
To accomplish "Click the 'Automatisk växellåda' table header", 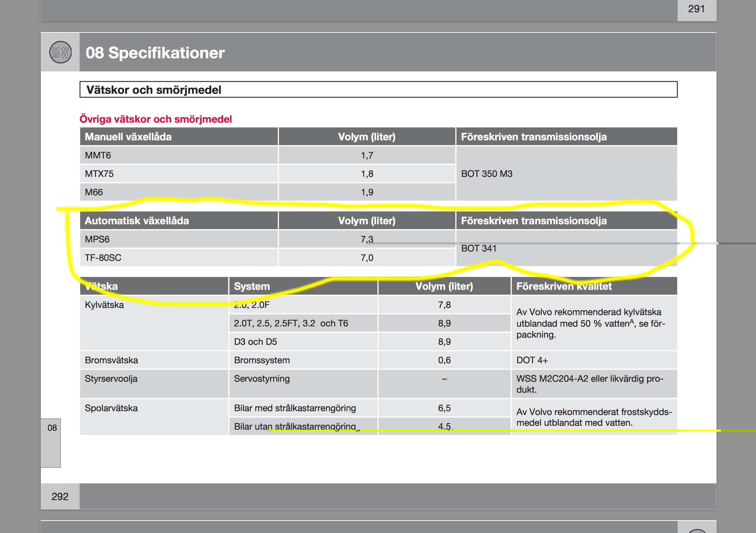I will pos(137,221).
